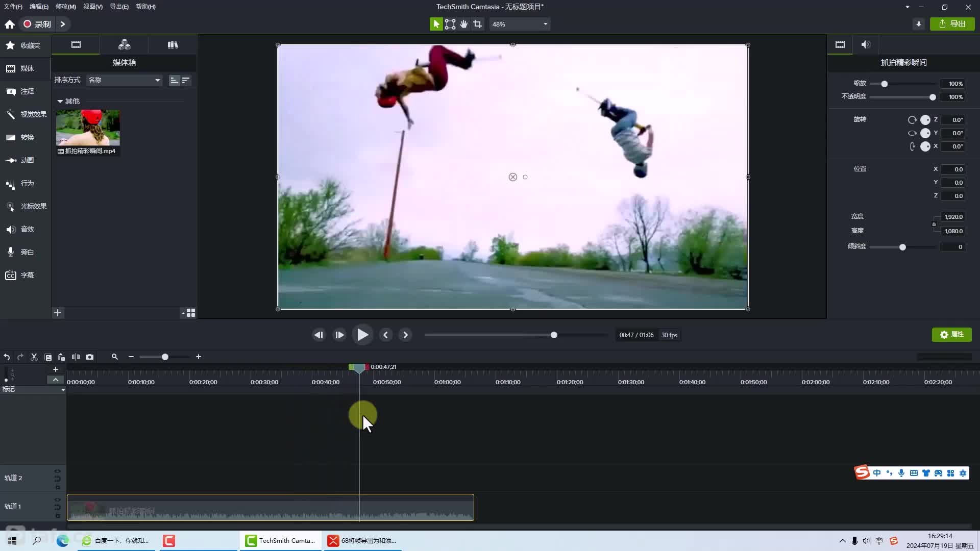Toggle lock icon for 轨道 2

tap(58, 487)
